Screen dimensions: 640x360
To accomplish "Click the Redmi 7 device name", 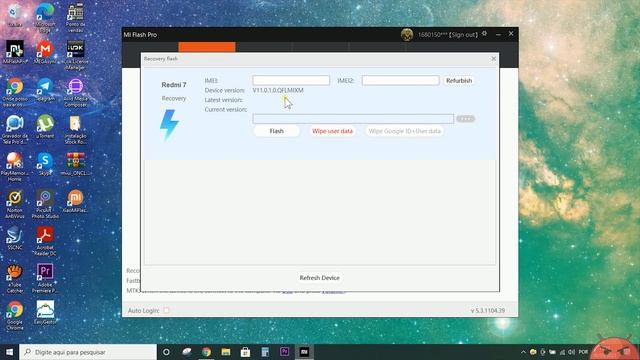I will click(173, 85).
